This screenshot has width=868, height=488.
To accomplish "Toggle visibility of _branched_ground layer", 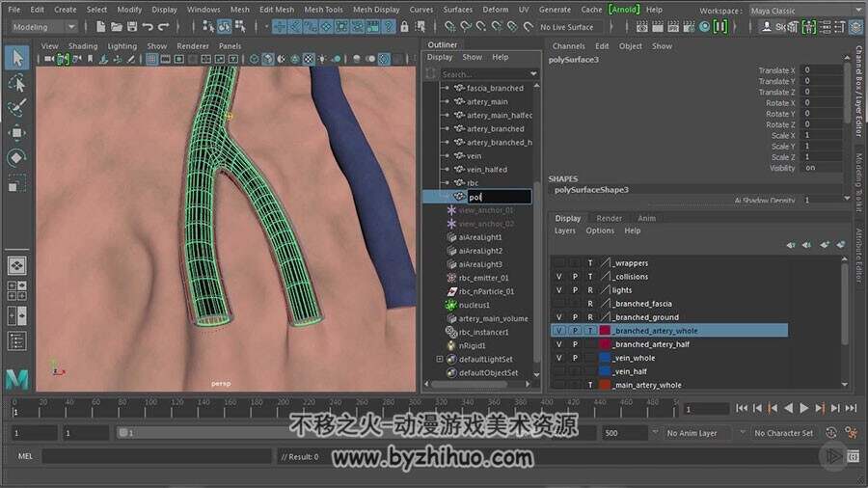I will click(x=559, y=317).
